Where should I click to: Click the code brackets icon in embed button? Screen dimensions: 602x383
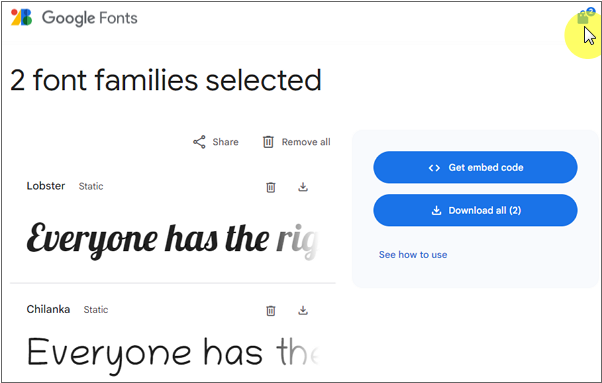pos(434,168)
